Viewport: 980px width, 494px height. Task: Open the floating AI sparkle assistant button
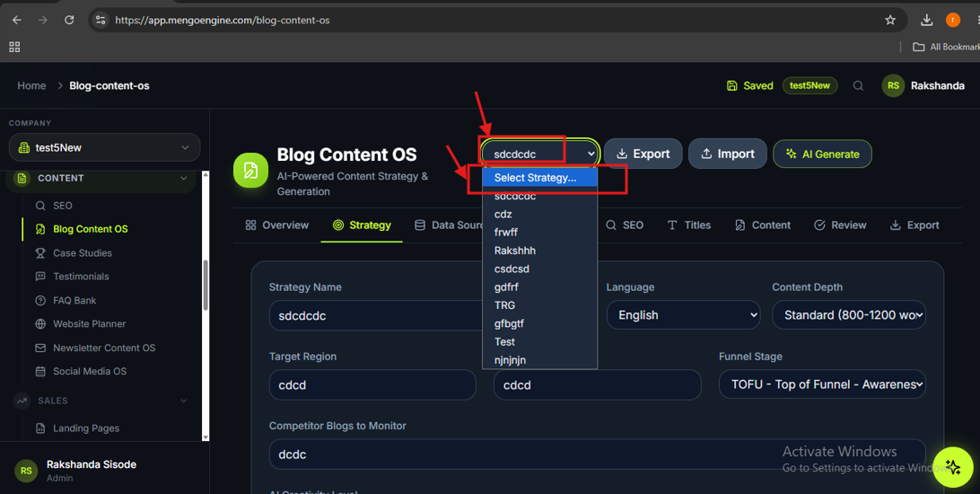point(952,467)
